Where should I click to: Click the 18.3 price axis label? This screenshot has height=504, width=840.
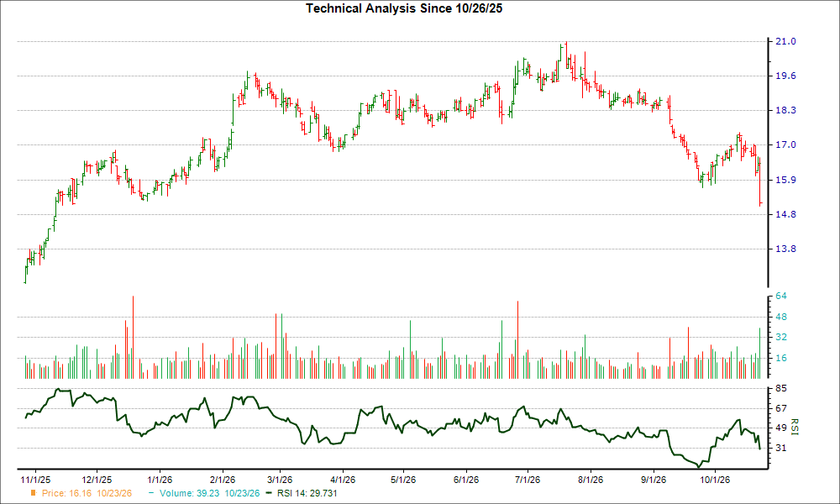click(785, 110)
